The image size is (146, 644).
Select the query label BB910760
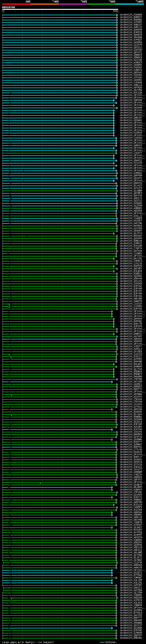click(8, 7)
